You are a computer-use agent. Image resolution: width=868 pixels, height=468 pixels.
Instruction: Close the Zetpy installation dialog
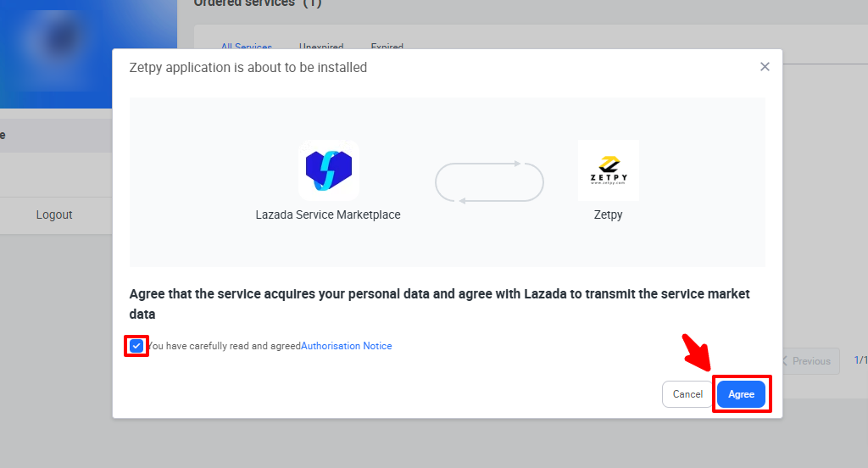point(765,67)
